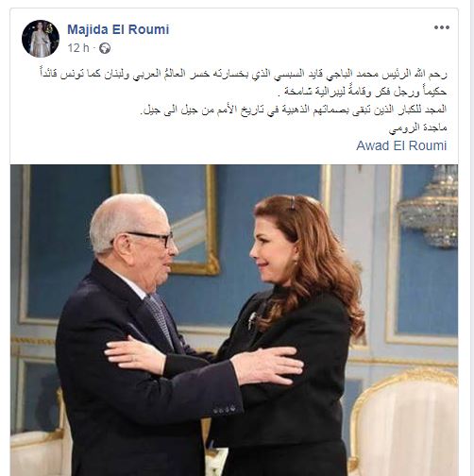
Task: Click the white armchair in the photo
Action: point(404,423)
